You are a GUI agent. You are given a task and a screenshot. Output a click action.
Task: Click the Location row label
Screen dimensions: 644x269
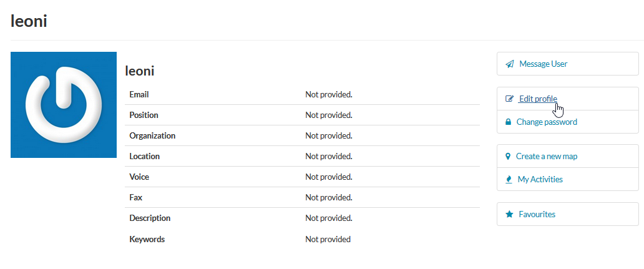click(x=145, y=157)
